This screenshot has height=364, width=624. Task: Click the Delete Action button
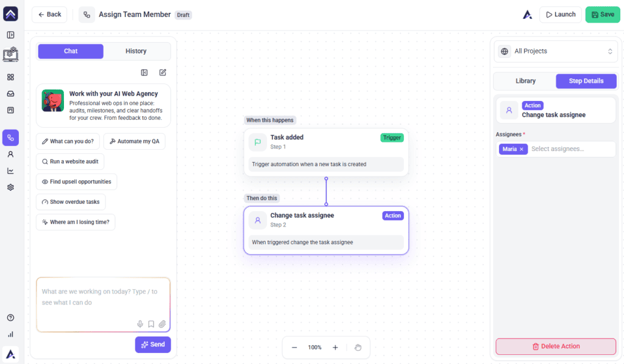[556, 346]
